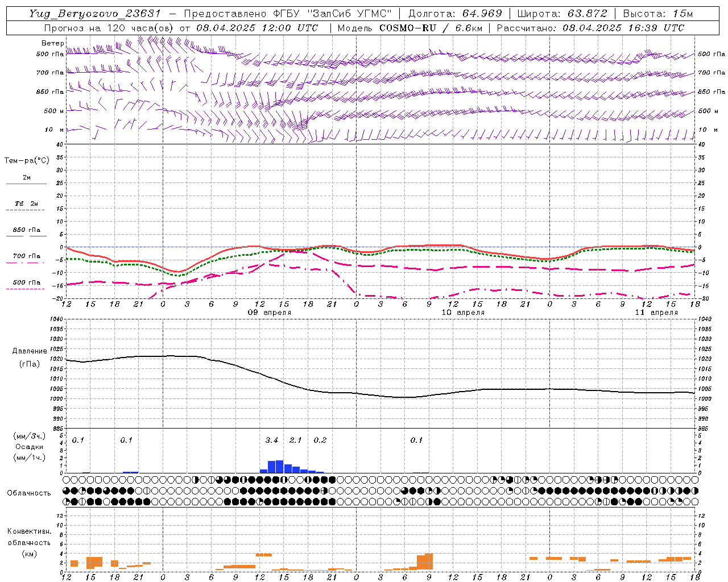This screenshot has width=728, height=582.
Task: Click the (мм/1ч.) unit label
Action: click(x=30, y=458)
